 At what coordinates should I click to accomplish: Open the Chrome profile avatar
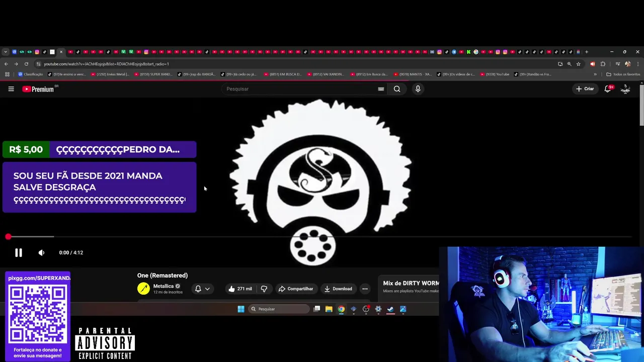pos(627,64)
